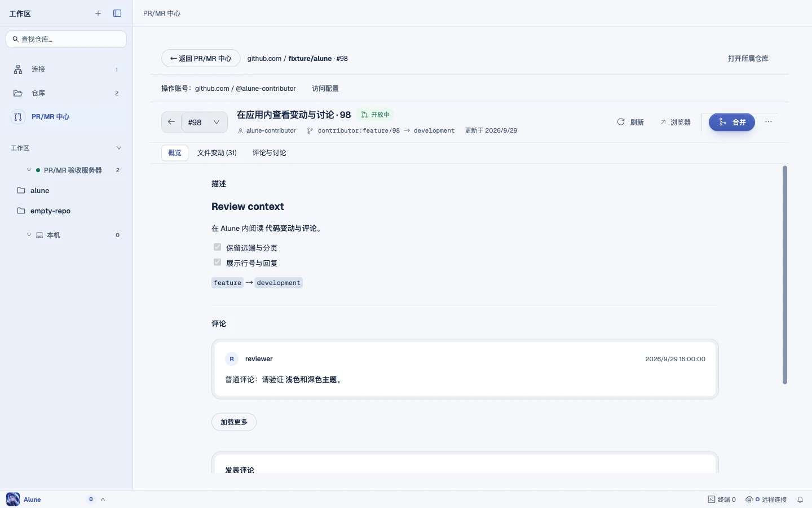Image resolution: width=812 pixels, height=508 pixels.
Task: Click reviewer avatar badge R
Action: coord(232,359)
